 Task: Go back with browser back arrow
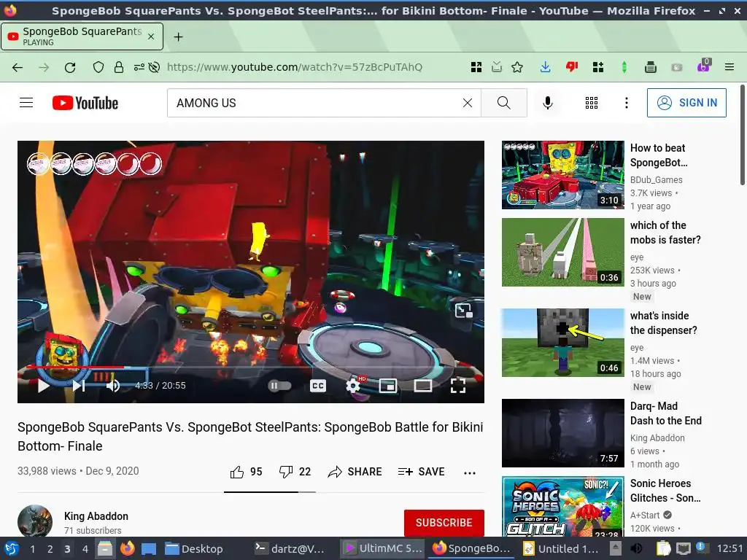[x=18, y=67]
